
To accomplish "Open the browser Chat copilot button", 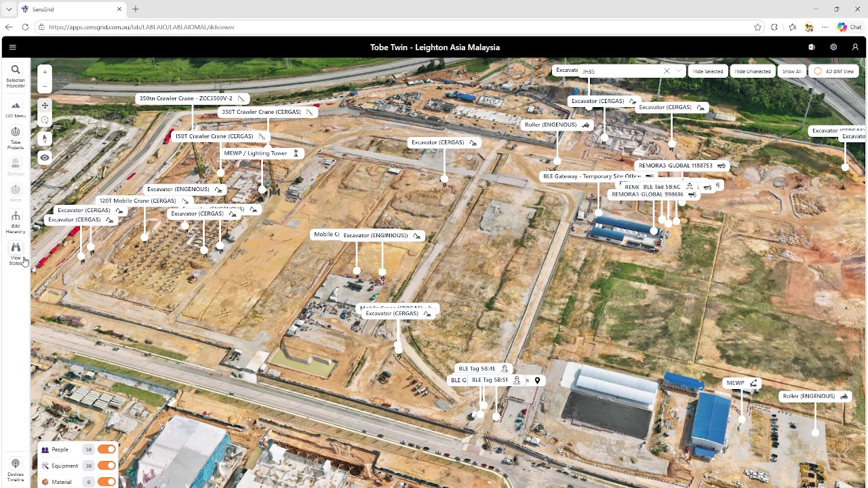I will coord(850,27).
